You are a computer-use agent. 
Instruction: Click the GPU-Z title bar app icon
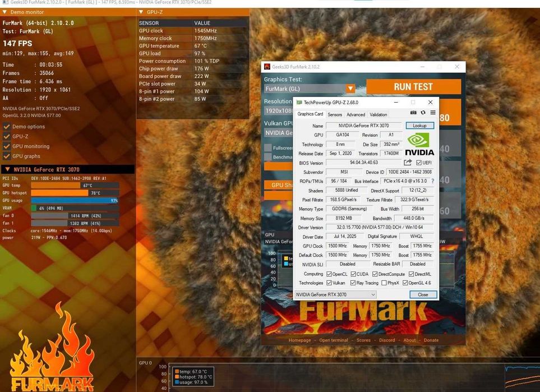coord(299,102)
